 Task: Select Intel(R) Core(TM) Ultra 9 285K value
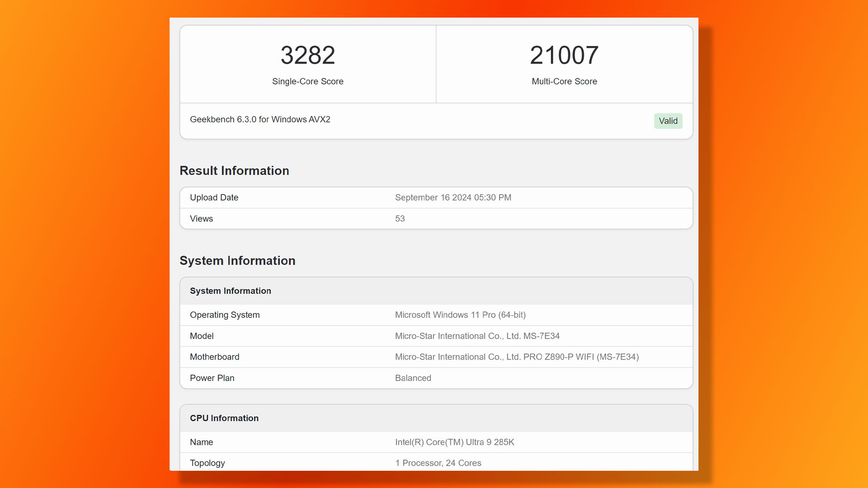tap(454, 442)
